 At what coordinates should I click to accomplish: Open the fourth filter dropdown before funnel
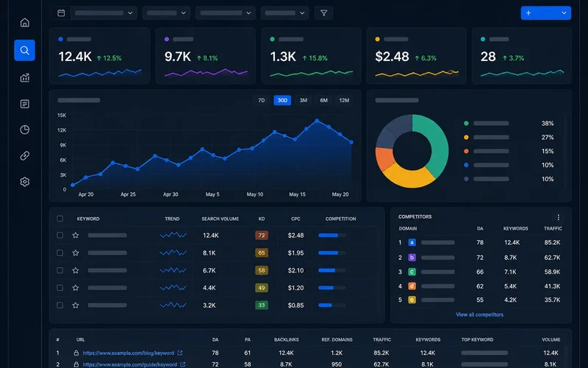coord(284,13)
